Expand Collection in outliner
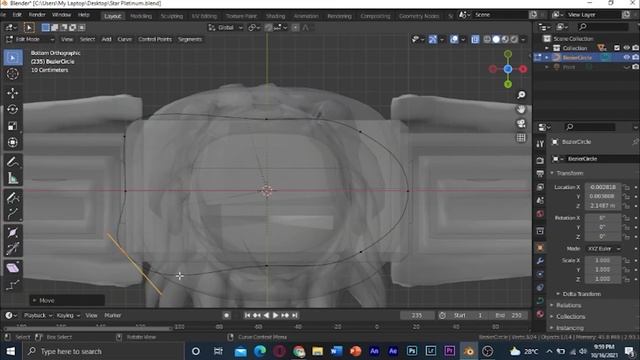The height and width of the screenshot is (360, 640). point(547,48)
